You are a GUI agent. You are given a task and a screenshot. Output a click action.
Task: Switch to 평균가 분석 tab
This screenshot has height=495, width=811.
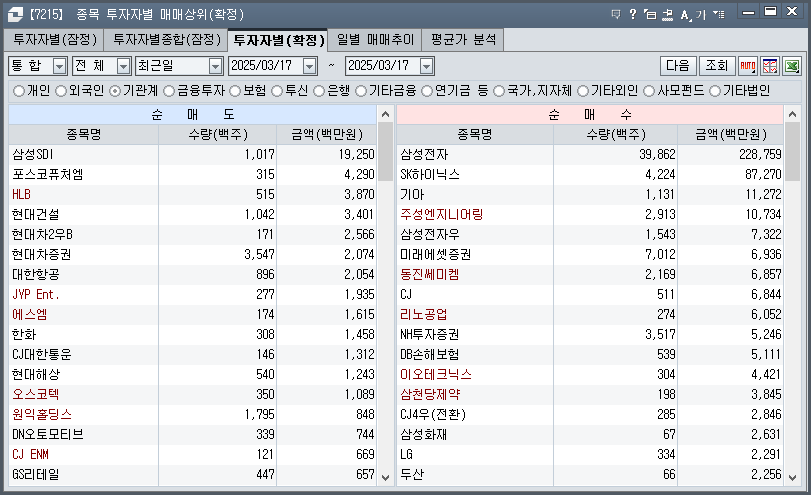coord(463,40)
